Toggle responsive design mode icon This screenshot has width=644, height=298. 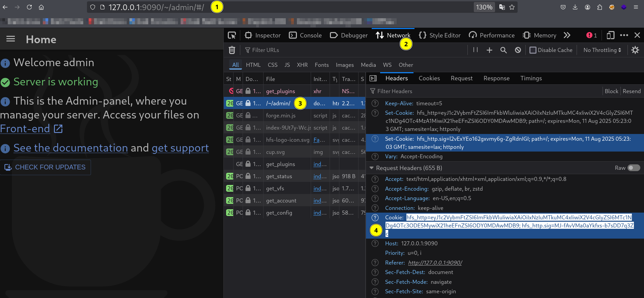point(610,35)
